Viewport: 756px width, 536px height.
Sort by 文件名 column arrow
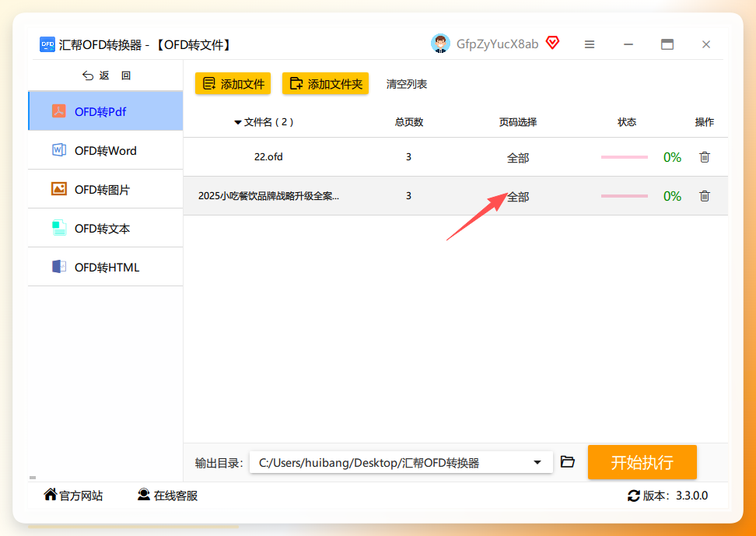click(x=238, y=123)
